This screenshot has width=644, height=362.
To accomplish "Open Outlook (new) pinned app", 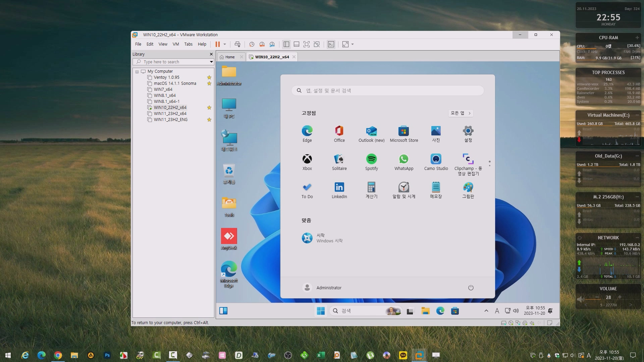I will pos(372,134).
